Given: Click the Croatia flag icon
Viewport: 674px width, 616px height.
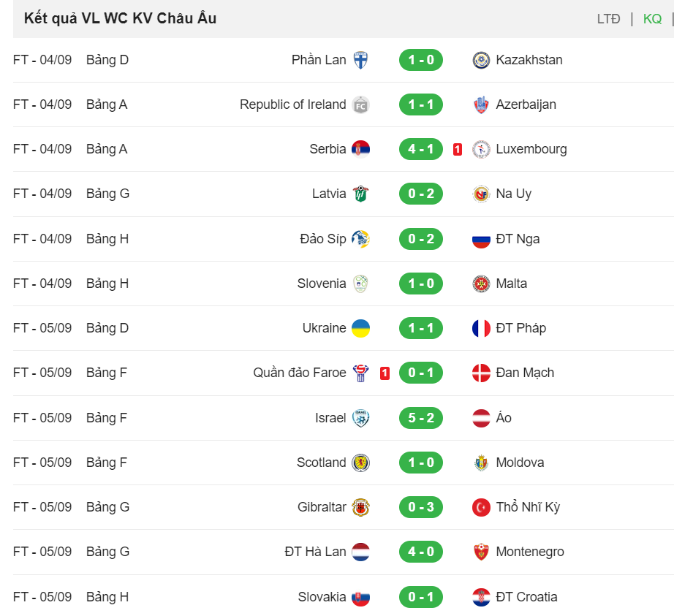Looking at the screenshot, I should pos(481,597).
